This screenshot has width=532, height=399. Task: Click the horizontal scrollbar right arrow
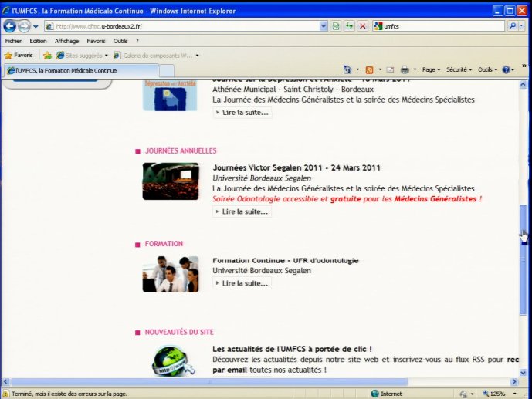click(x=514, y=382)
